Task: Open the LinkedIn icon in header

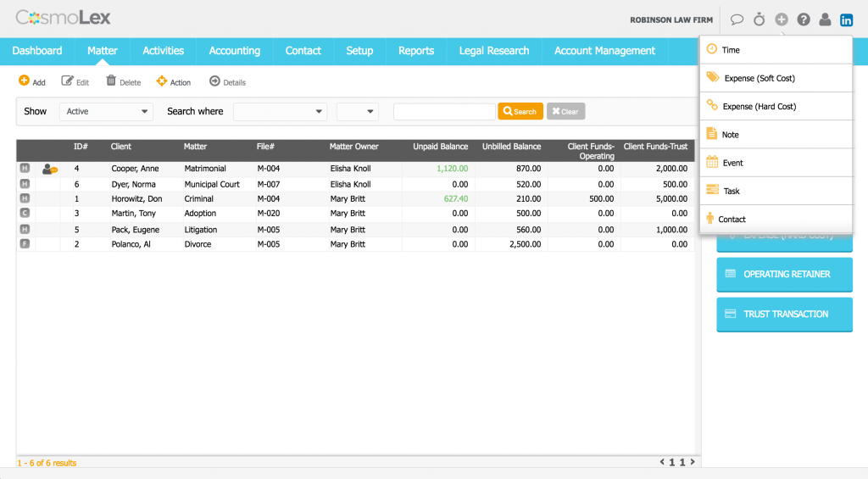Action: [846, 19]
